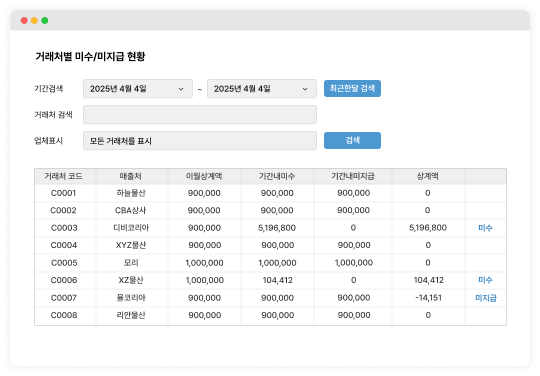Select the C0008 code cell
The width and height of the screenshot is (540, 376).
64,315
